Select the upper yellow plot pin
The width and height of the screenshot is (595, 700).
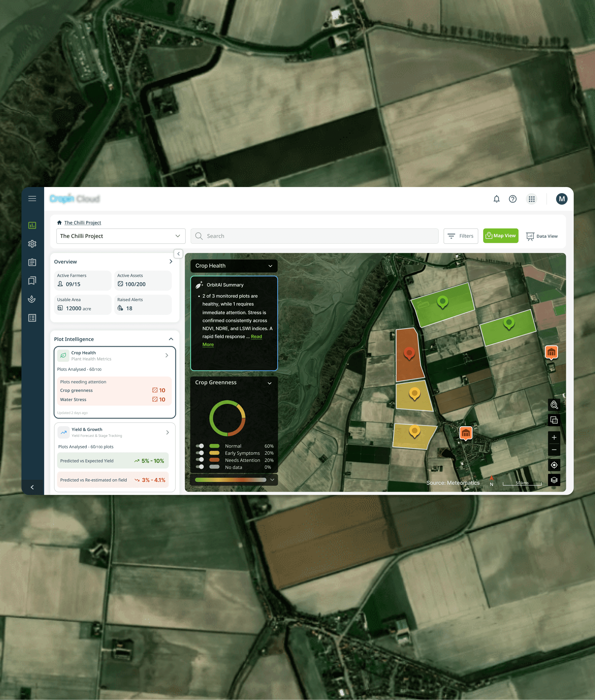(x=415, y=394)
